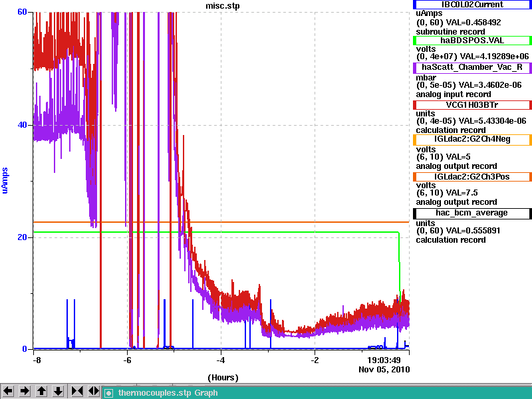Pan the graph right with arrow button
Viewport: 532px width, 399px height.
25,391
